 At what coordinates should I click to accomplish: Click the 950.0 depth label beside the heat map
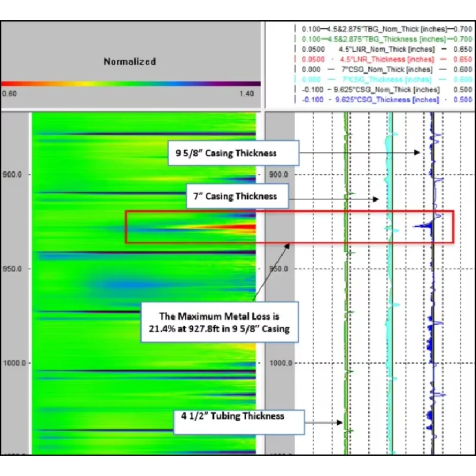tap(12, 269)
